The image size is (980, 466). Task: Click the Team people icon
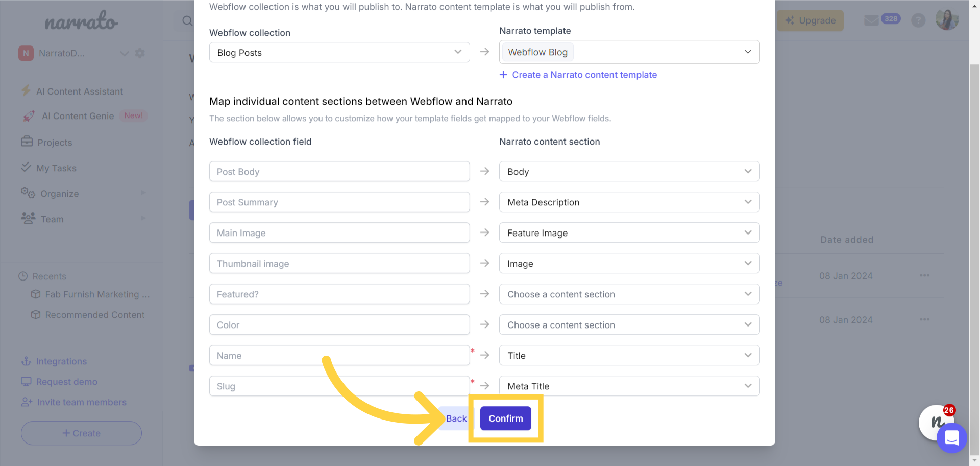[x=28, y=218]
